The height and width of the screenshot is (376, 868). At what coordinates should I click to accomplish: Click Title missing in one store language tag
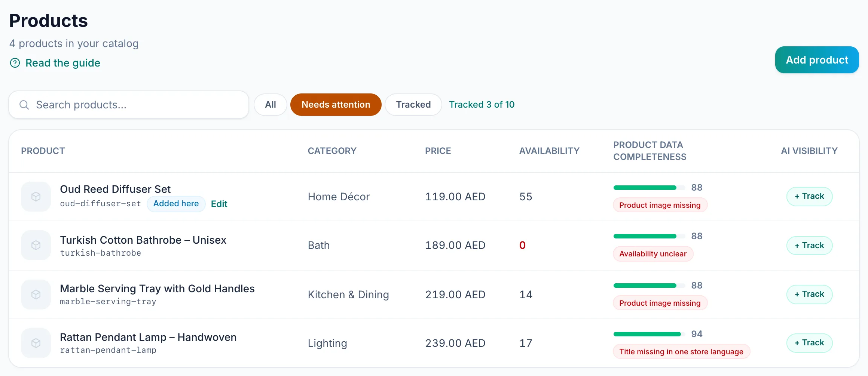click(681, 352)
